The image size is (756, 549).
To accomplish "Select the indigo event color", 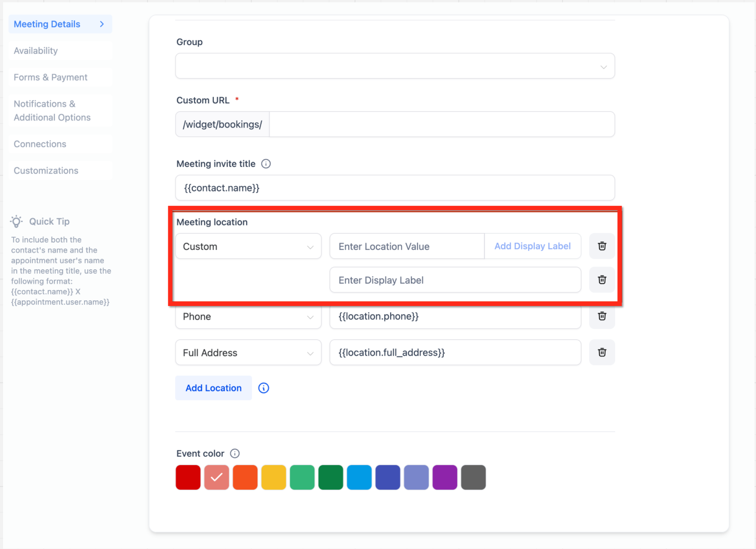I will point(388,477).
